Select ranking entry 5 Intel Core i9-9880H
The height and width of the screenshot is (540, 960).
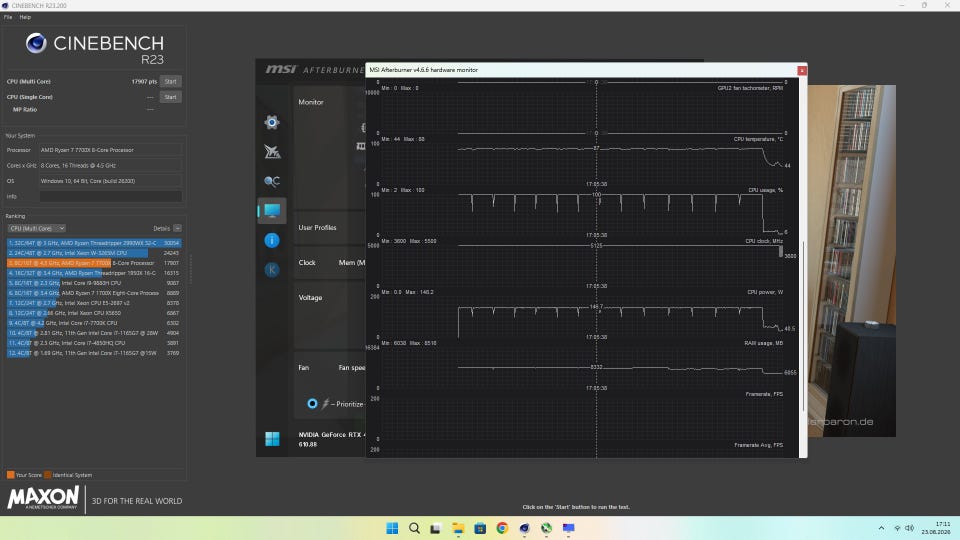[94, 283]
